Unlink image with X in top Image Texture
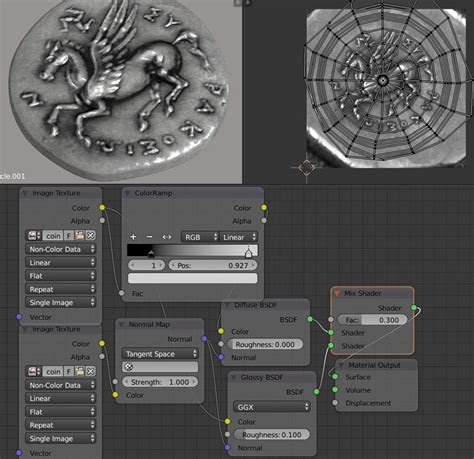Screen dimensions: 474x459 click(90, 236)
